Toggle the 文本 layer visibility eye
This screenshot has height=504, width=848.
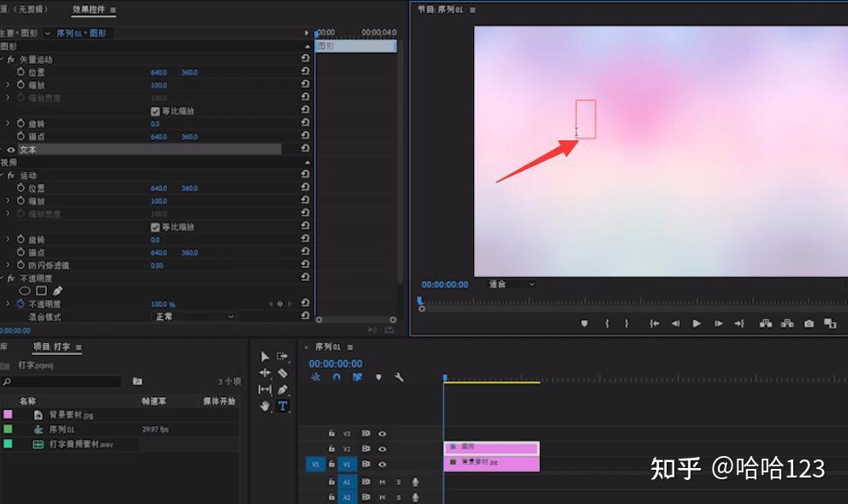11,150
